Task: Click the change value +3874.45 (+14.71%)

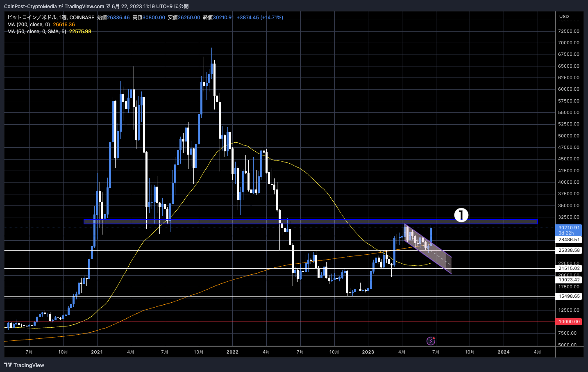Action: (260, 18)
